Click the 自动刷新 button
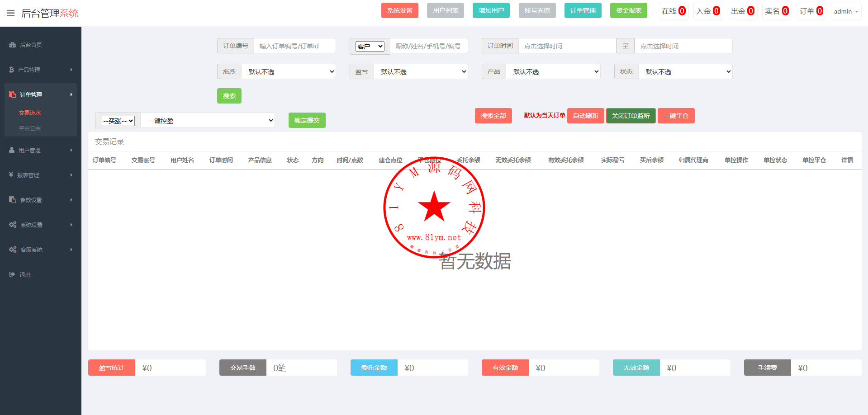Image resolution: width=868 pixels, height=415 pixels. [586, 116]
